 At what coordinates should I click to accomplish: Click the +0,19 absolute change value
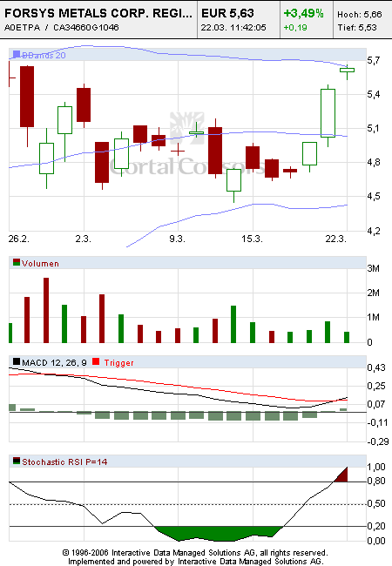pos(295,28)
